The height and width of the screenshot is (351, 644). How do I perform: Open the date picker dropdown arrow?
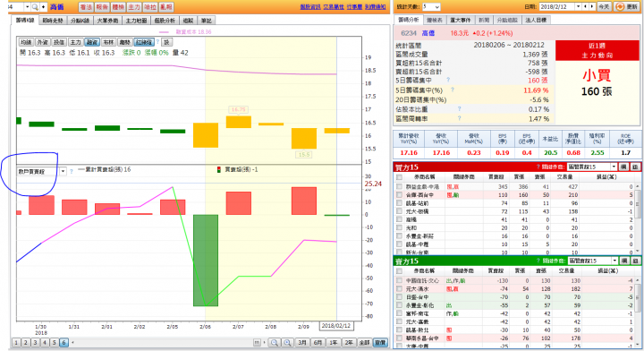(x=578, y=6)
